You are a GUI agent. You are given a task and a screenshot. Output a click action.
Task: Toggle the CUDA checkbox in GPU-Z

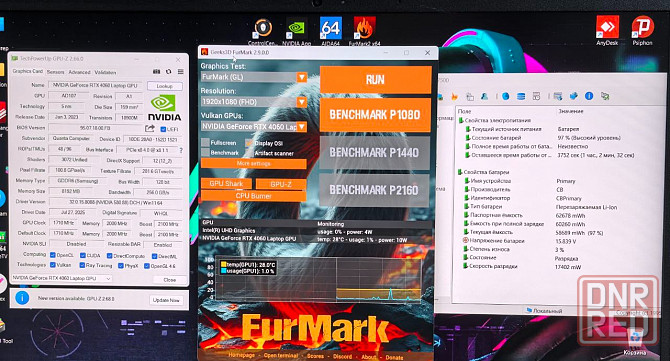point(82,255)
